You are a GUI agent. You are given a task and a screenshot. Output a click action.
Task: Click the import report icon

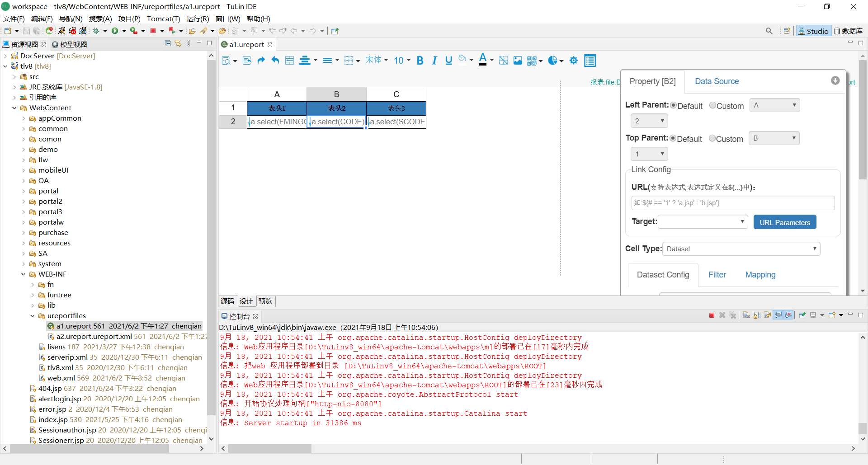point(247,61)
